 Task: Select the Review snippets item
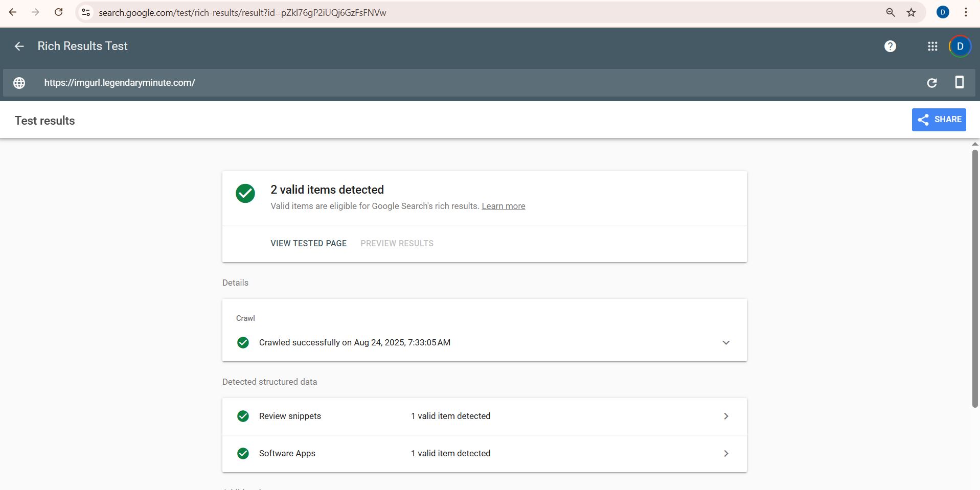pyautogui.click(x=484, y=416)
